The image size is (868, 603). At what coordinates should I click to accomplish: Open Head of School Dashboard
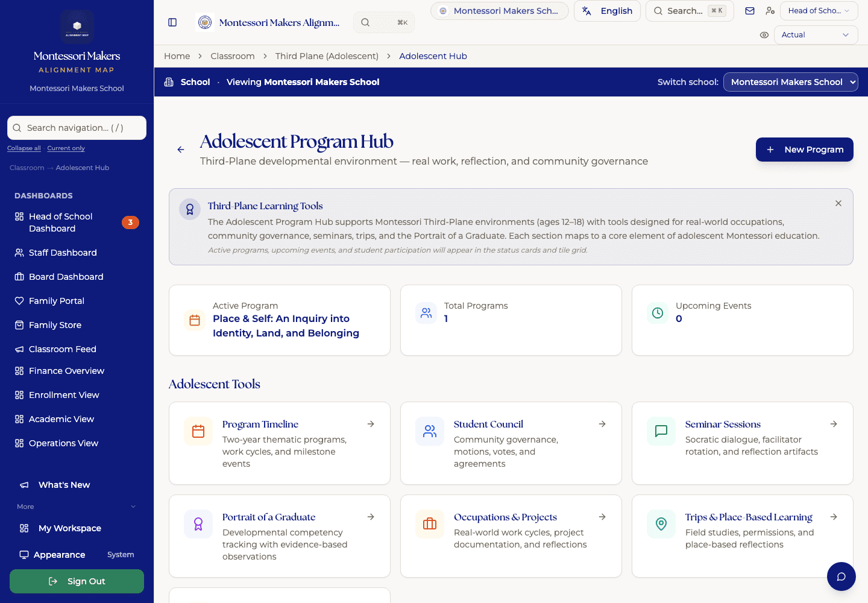[77, 223]
